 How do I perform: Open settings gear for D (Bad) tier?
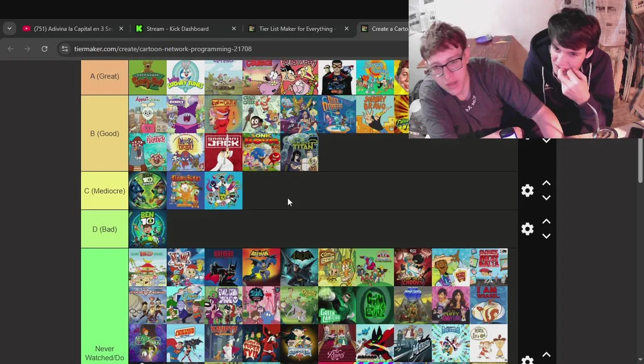pyautogui.click(x=527, y=229)
